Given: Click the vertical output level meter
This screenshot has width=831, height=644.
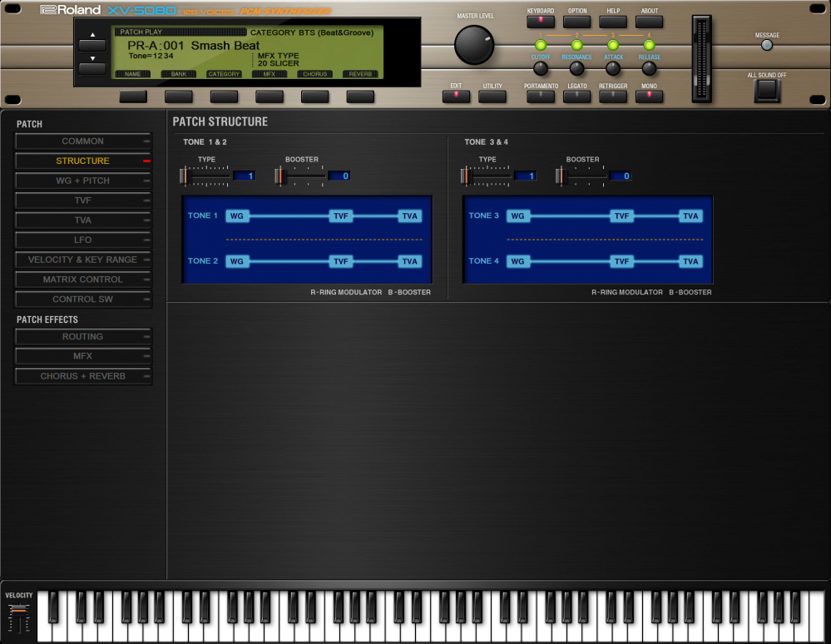Looking at the screenshot, I should pos(702,58).
